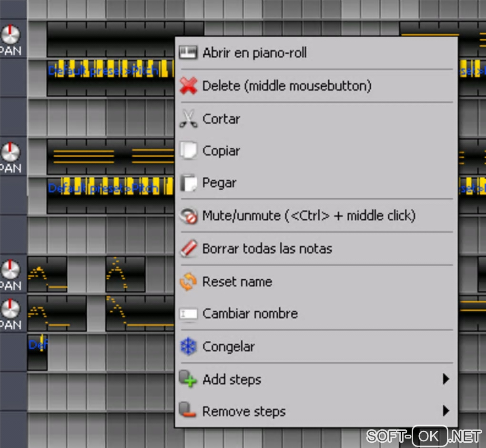
Task: Expand the Remove steps submenu arrow
Action: tap(445, 411)
